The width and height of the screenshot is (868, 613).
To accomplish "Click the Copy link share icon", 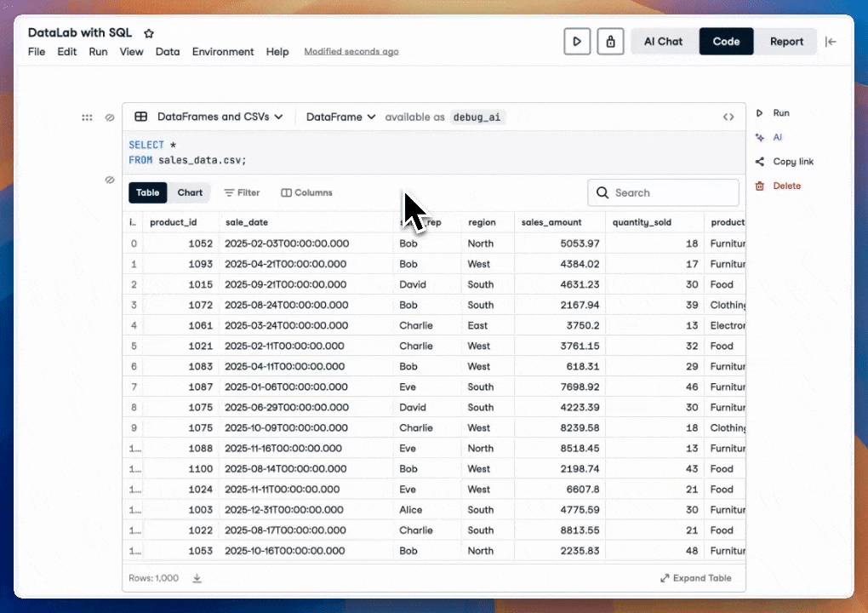I will click(759, 162).
